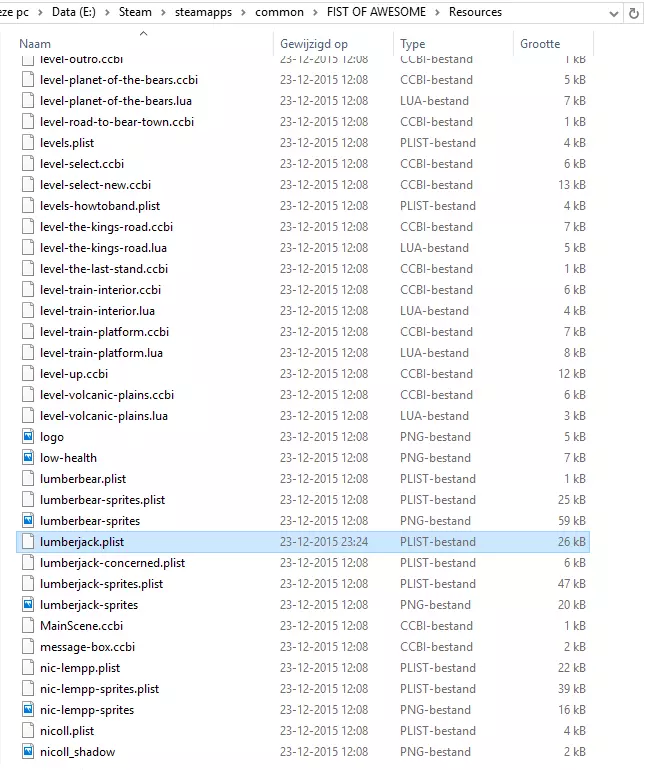The image size is (647, 770).
Task: Select lumberbear-sprites.plist file name
Action: pos(103,500)
